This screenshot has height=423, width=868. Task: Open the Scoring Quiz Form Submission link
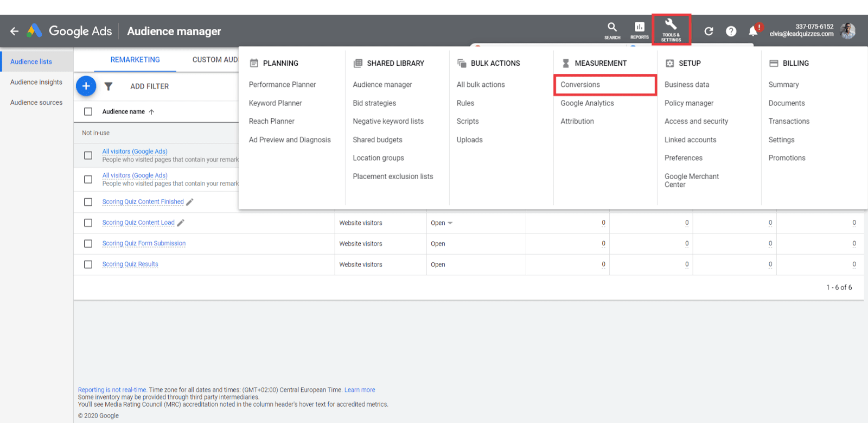tap(144, 243)
